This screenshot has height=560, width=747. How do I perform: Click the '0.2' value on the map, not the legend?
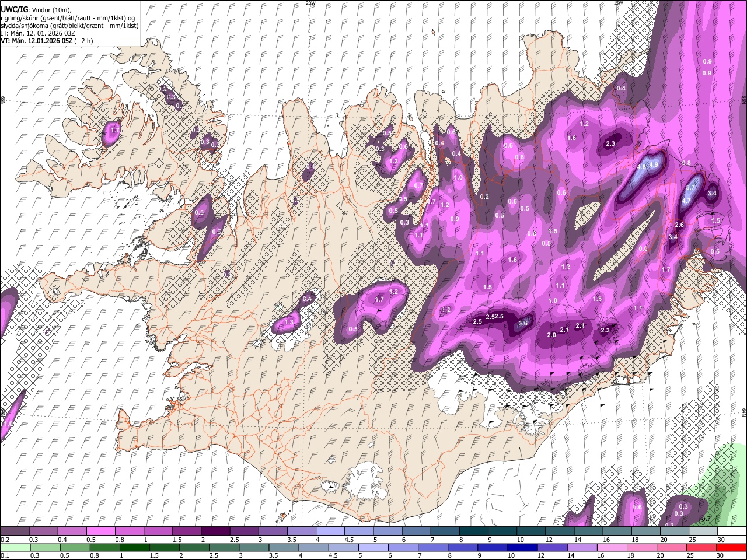pyautogui.click(x=484, y=197)
